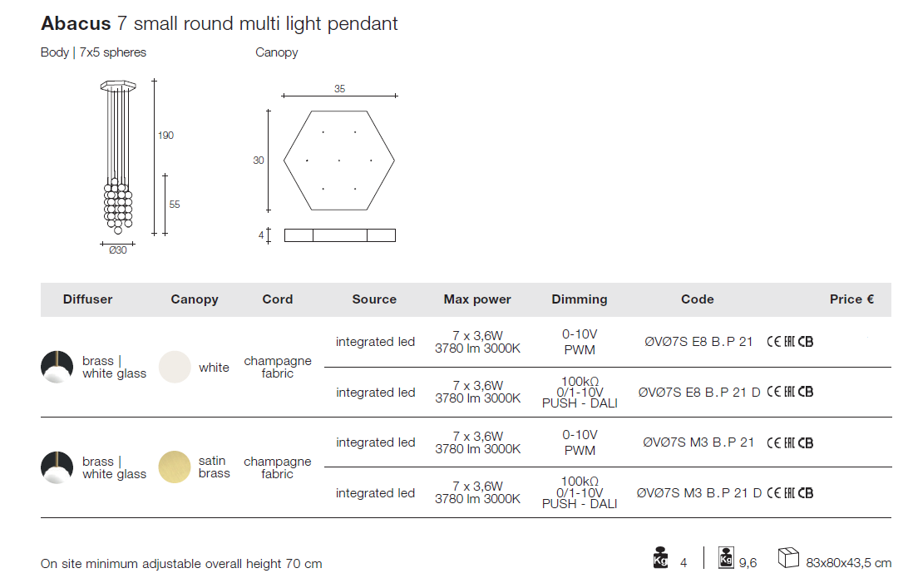Click the Dimming column header
913x588 pixels.
(580, 299)
